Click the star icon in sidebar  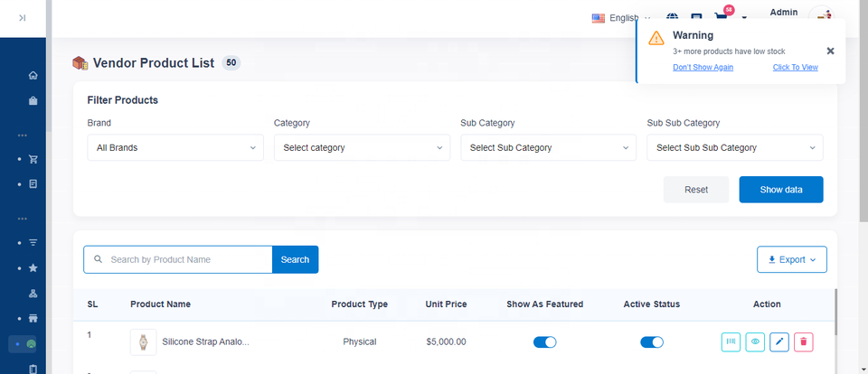(x=33, y=268)
